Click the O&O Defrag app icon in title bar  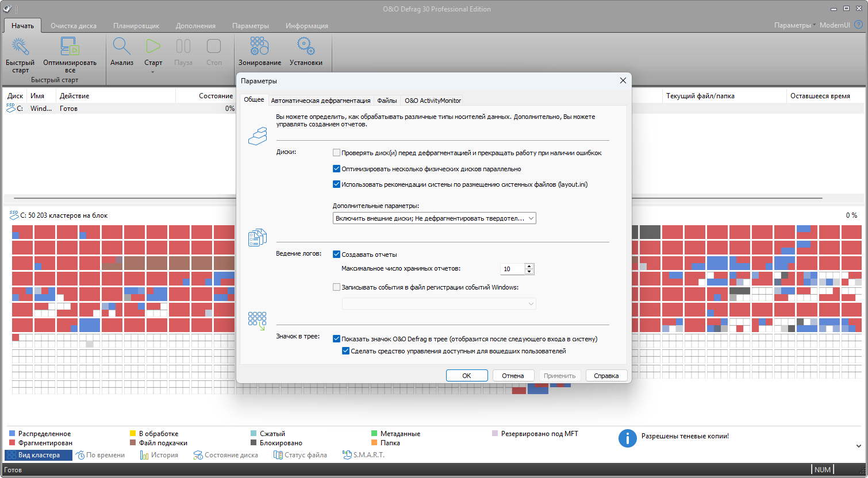(7, 9)
